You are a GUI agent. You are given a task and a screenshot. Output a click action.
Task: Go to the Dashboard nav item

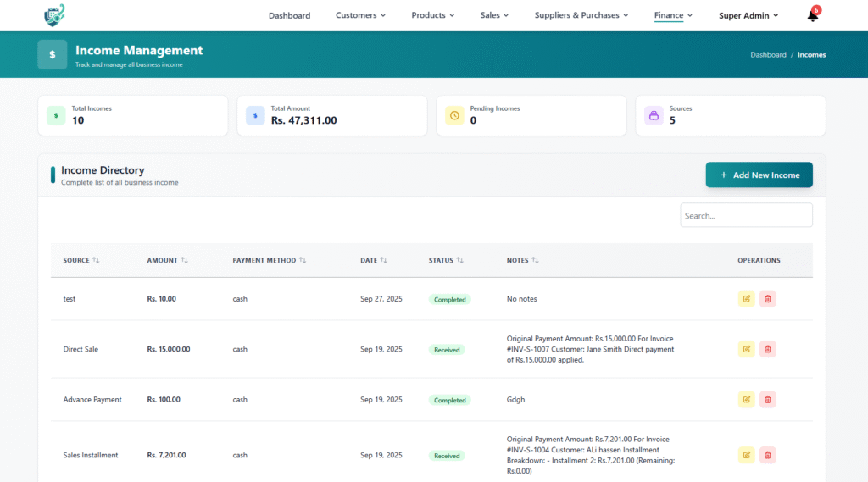pyautogui.click(x=289, y=15)
